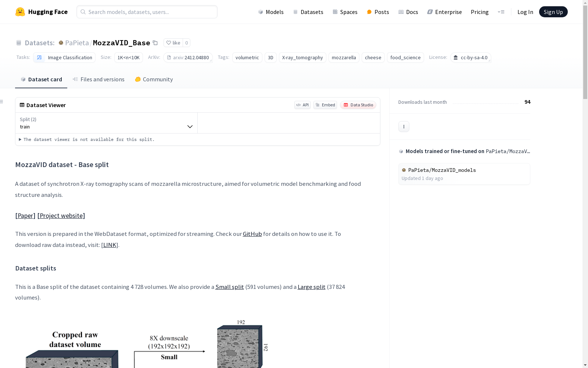
Task: Open the PaPieta owner link
Action: coord(77,43)
